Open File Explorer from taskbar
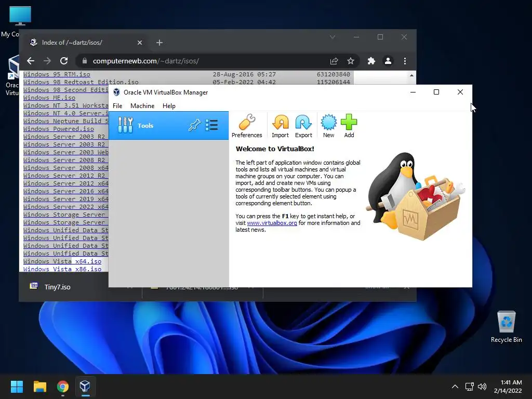 click(x=39, y=387)
